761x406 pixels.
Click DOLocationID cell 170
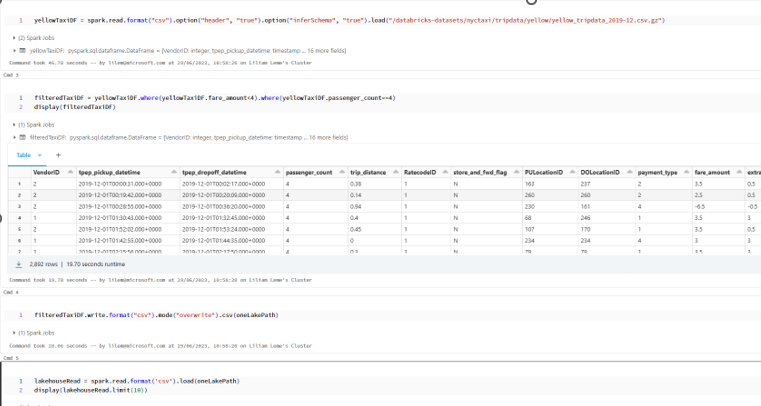(585, 229)
